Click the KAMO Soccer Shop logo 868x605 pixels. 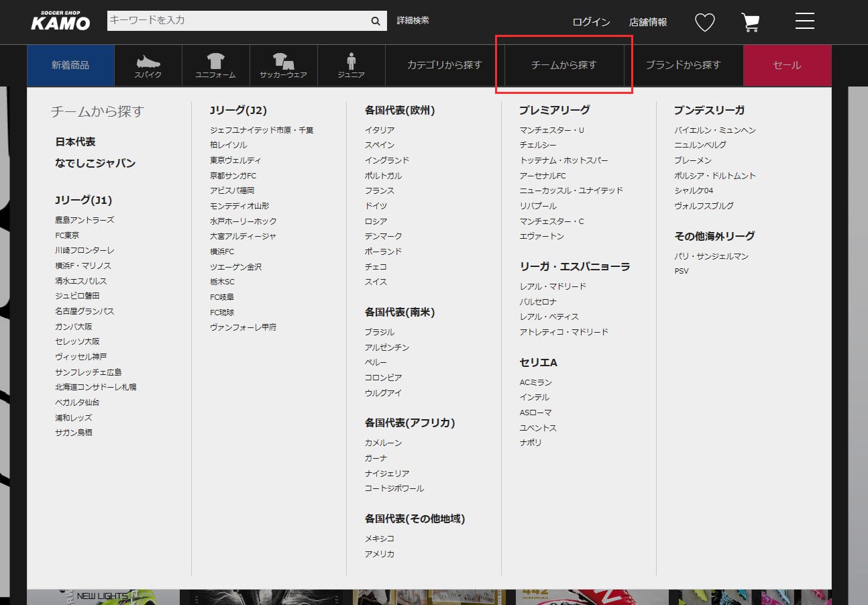point(60,21)
